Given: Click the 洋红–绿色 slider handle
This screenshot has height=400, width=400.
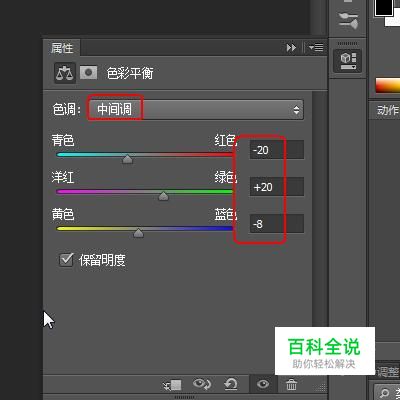Looking at the screenshot, I should (163, 196).
